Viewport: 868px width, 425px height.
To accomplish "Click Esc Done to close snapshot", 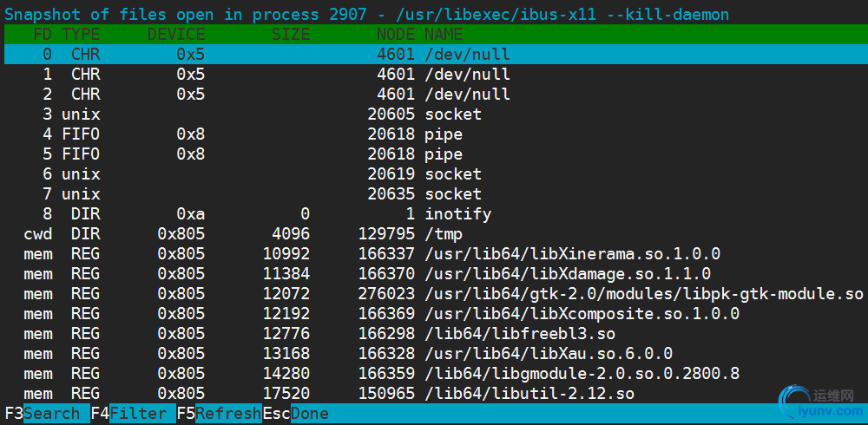I will [x=295, y=414].
